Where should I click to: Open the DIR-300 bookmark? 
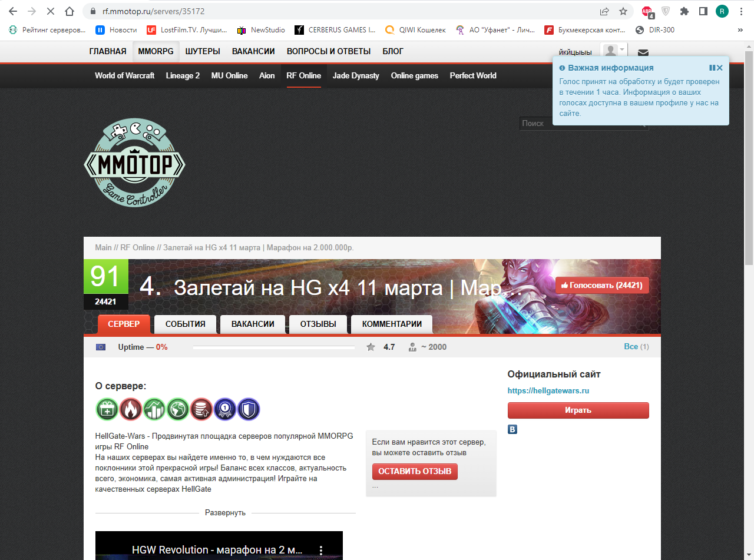655,30
